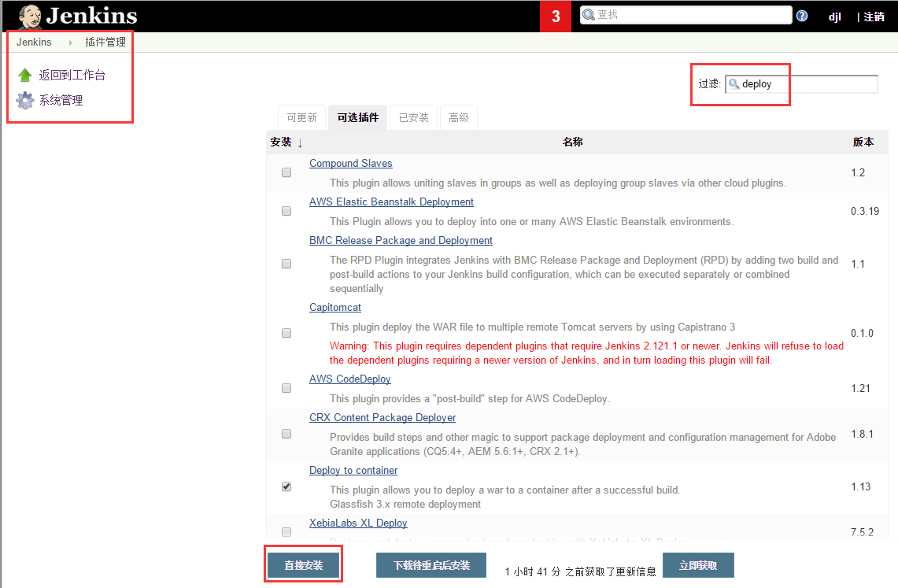898x588 pixels.
Task: Click the 返回到工作台 link
Action: 72,75
